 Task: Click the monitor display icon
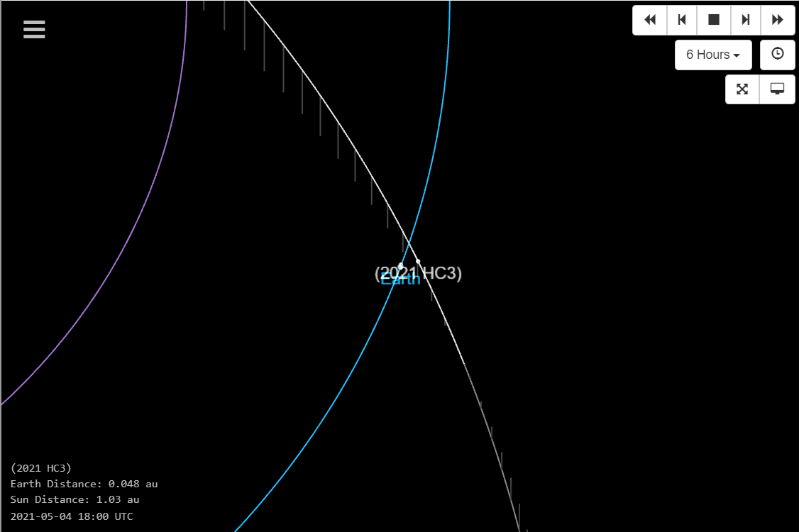778,89
